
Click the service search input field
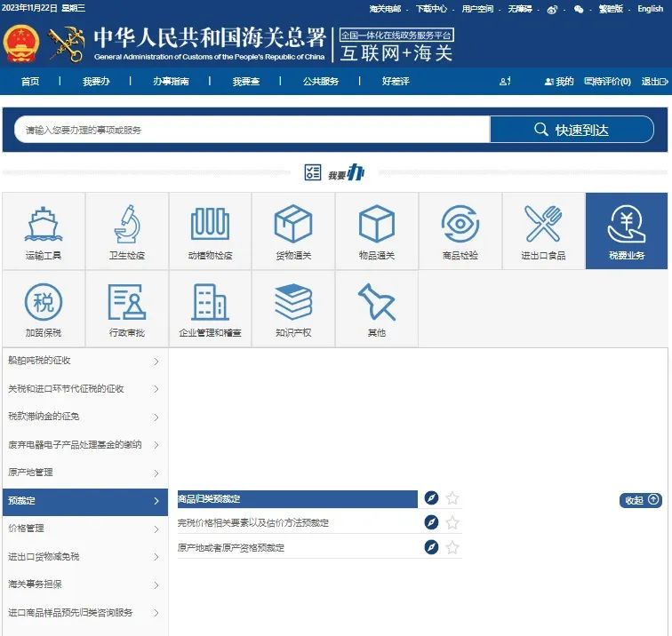coord(252,130)
